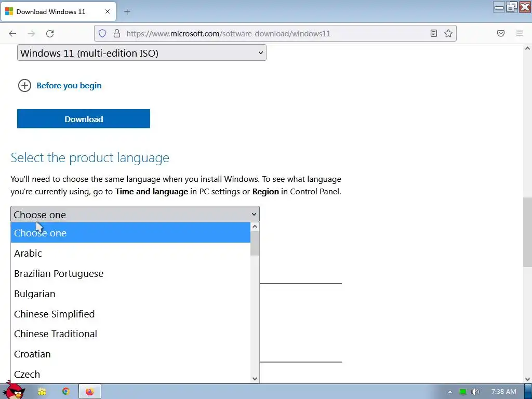The width and height of the screenshot is (532, 399).
Task: Open the Firefox hamburger menu
Action: point(520,33)
